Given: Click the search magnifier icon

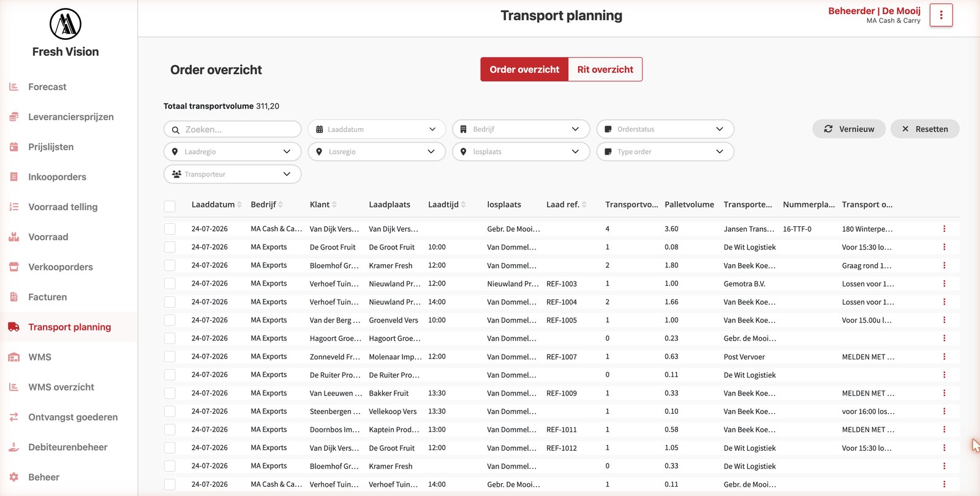Looking at the screenshot, I should (x=175, y=130).
